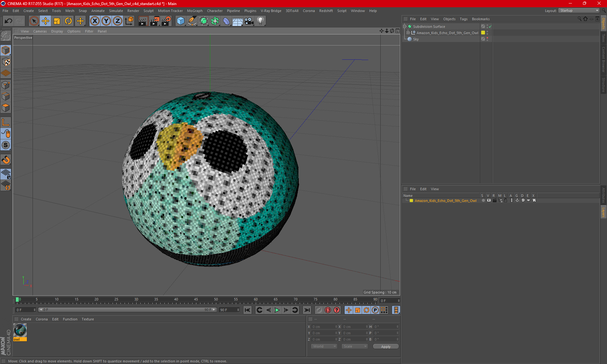Click the X position value stepper
The image size is (607, 364).
coord(336,327)
